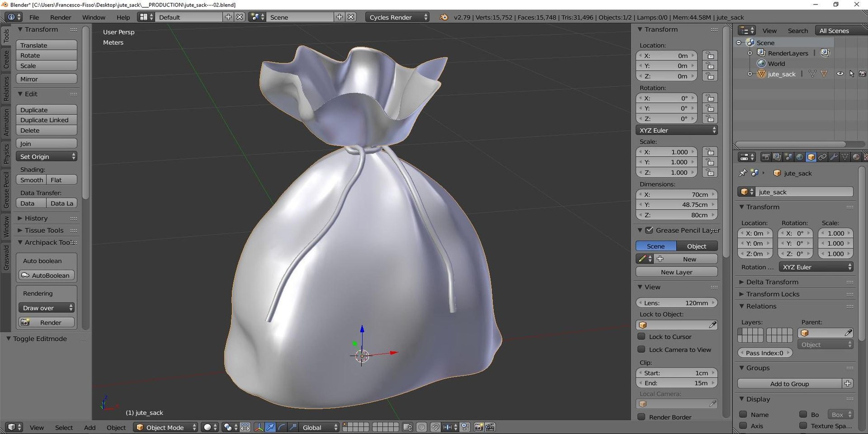Click the Parent field eyedropper icon
Image resolution: width=868 pixels, height=434 pixels.
pyautogui.click(x=848, y=333)
